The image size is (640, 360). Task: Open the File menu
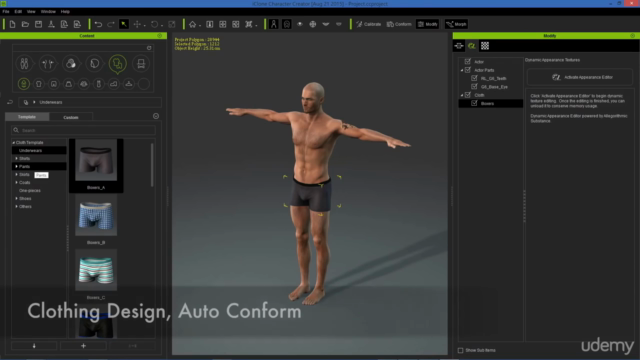[x=6, y=11]
